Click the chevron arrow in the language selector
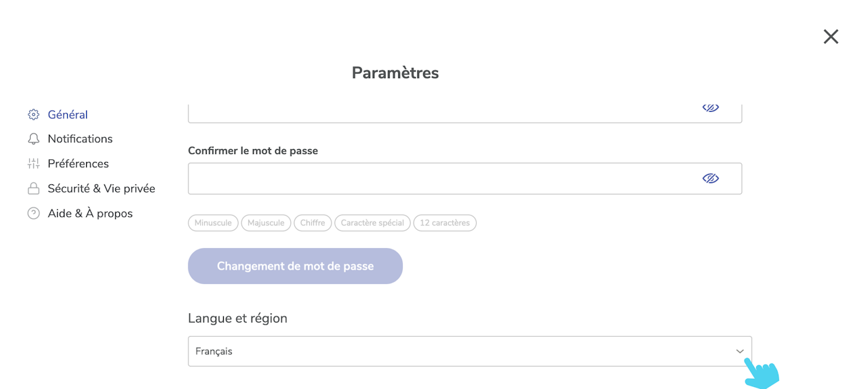The width and height of the screenshot is (868, 389). tap(740, 351)
